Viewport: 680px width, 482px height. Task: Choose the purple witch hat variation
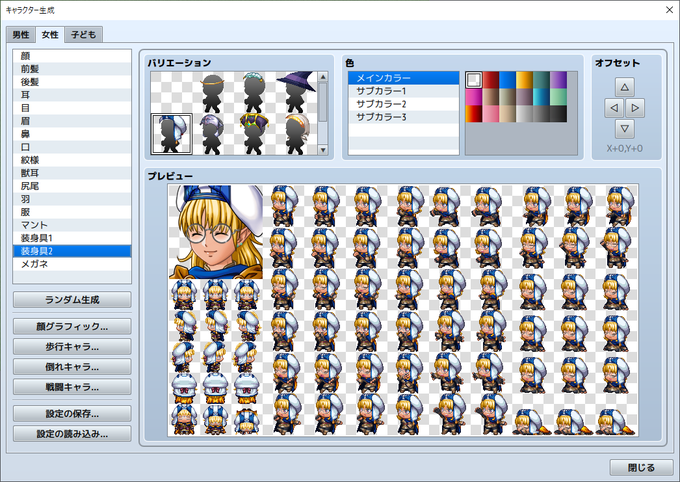click(296, 92)
